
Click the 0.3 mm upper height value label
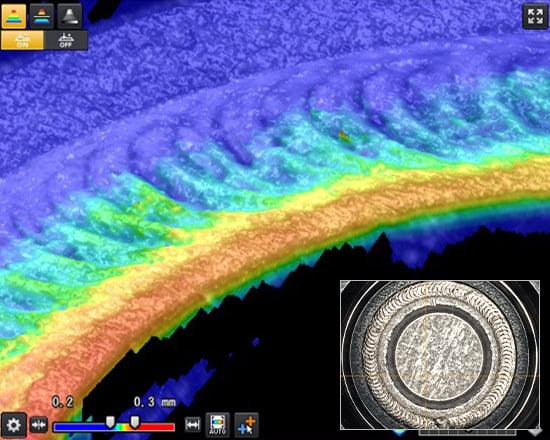pyautogui.click(x=155, y=402)
